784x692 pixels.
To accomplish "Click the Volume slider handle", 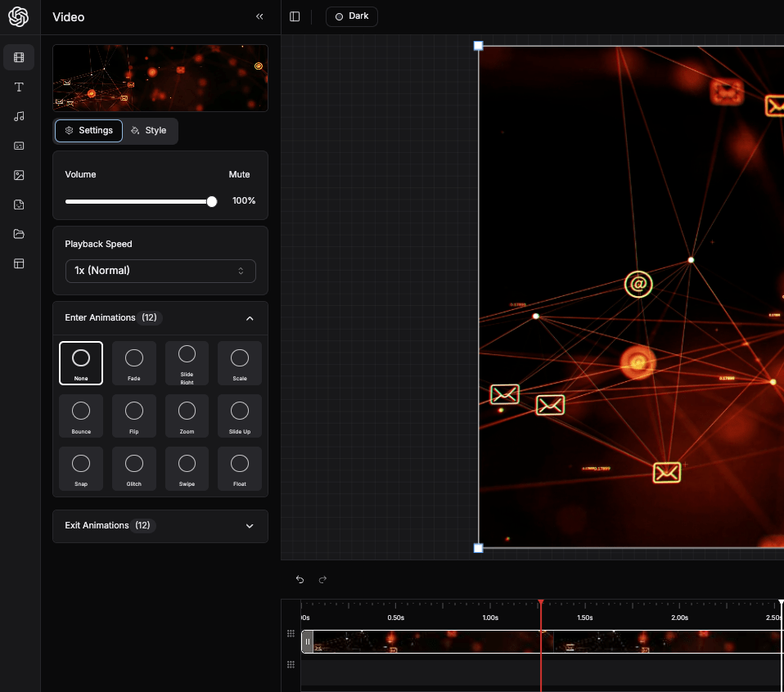I will click(212, 201).
